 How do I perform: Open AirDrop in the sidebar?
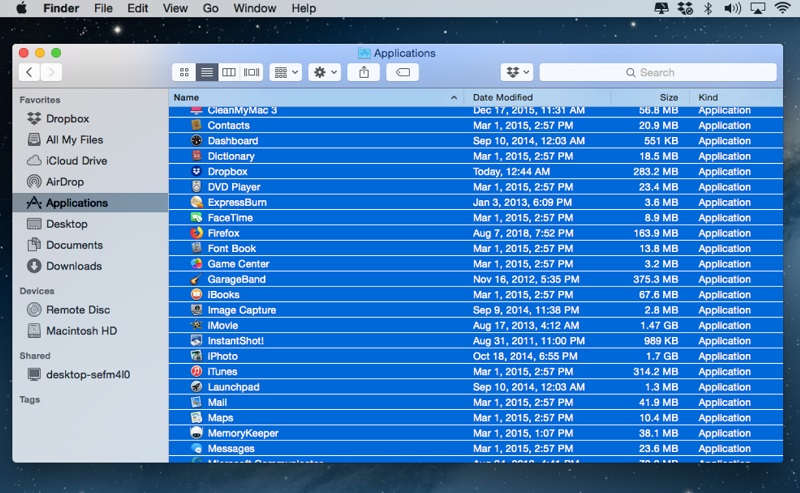[66, 182]
